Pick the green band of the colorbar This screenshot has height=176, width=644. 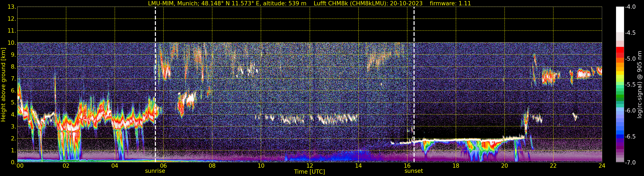tap(620, 96)
